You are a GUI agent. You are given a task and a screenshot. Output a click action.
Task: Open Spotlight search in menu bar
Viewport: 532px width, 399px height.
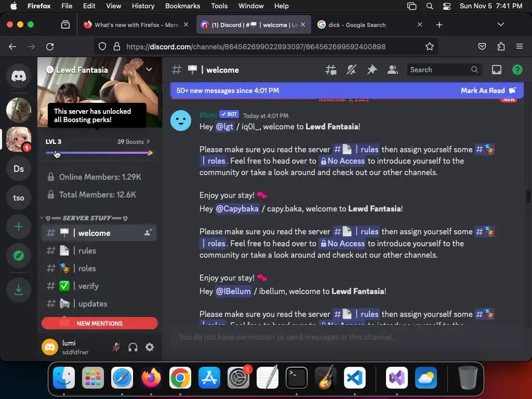[x=430, y=6]
